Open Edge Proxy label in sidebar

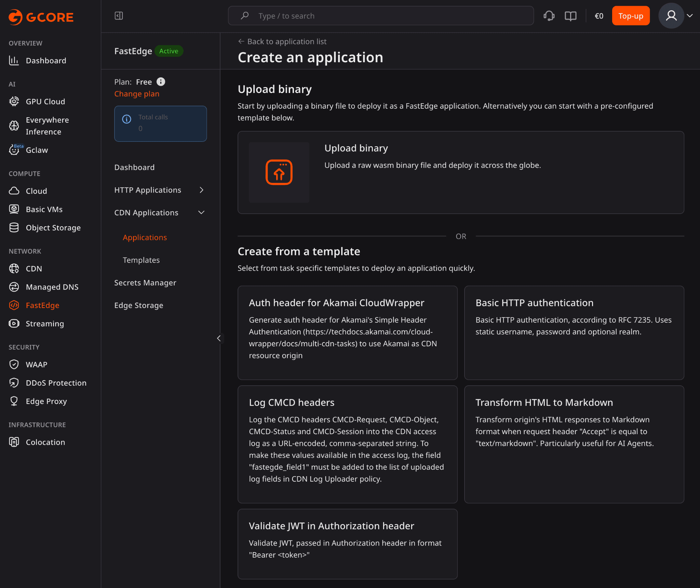(46, 401)
